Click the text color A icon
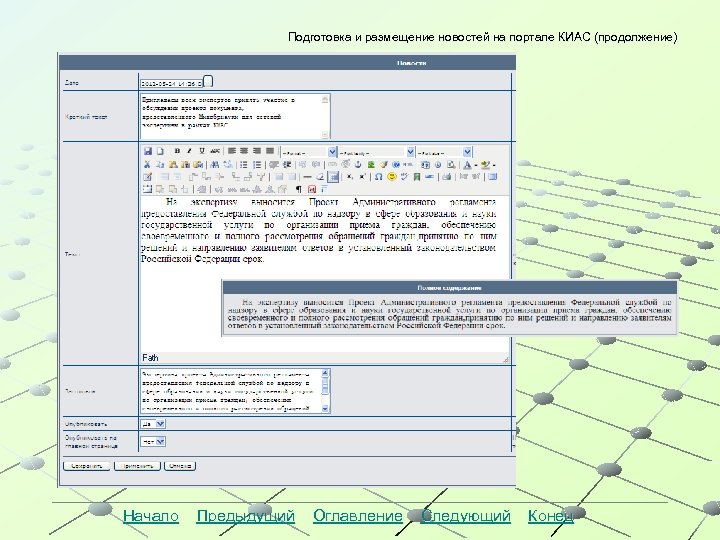Image resolution: width=720 pixels, height=540 pixels. click(467, 164)
